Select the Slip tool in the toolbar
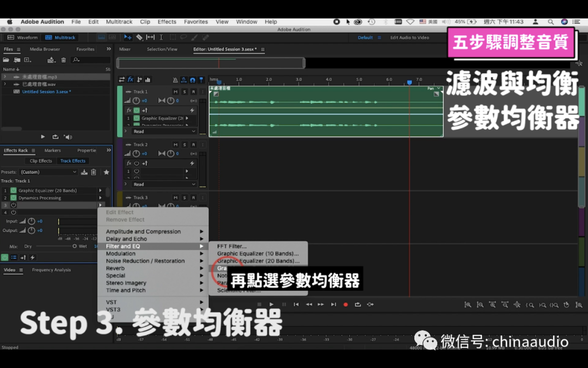Screen dimensions: 588x368 (x=150, y=38)
